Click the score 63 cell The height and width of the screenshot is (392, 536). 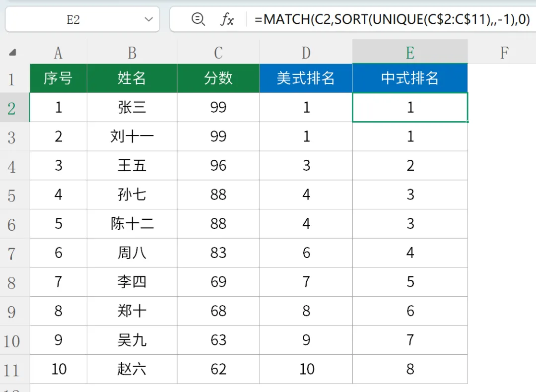click(x=218, y=340)
